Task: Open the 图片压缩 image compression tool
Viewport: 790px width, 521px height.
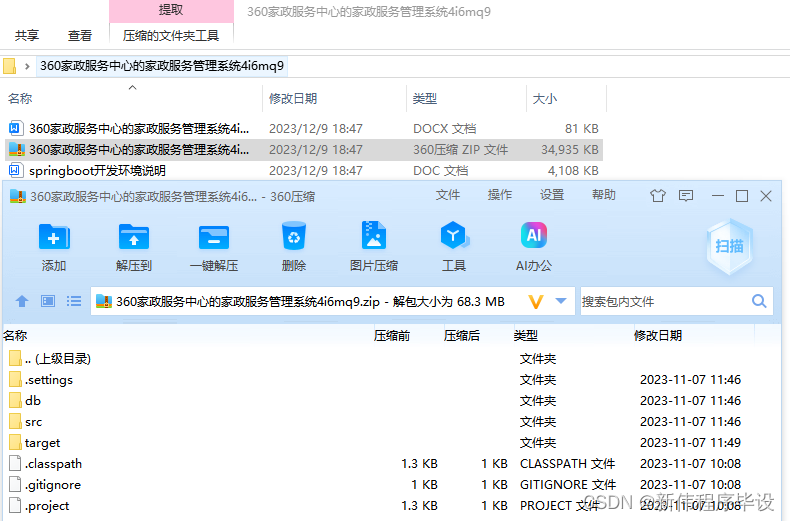Action: click(374, 235)
